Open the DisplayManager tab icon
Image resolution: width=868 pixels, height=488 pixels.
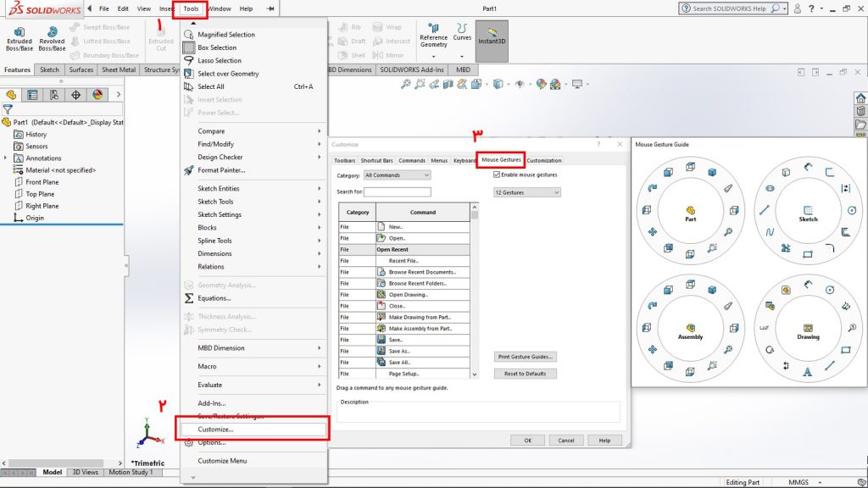[x=97, y=95]
